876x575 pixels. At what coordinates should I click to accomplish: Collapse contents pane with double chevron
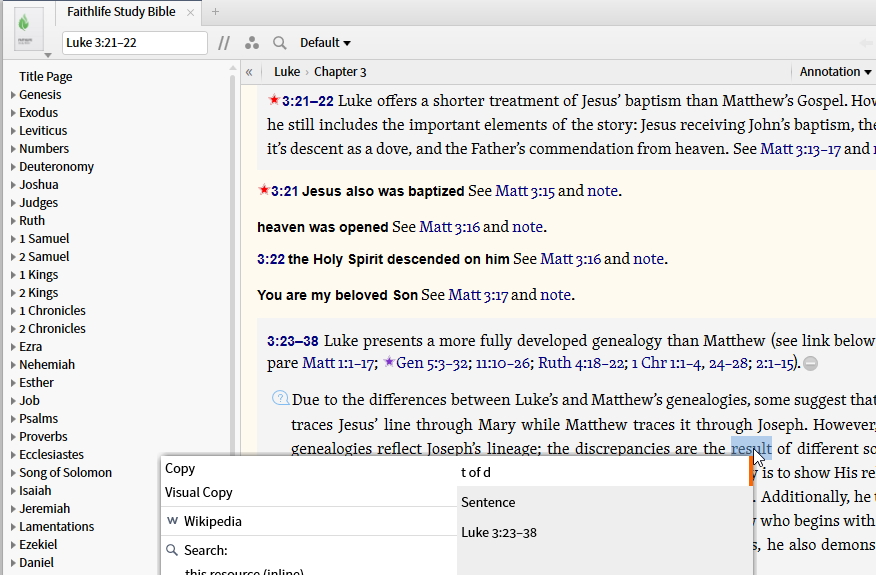(x=249, y=72)
